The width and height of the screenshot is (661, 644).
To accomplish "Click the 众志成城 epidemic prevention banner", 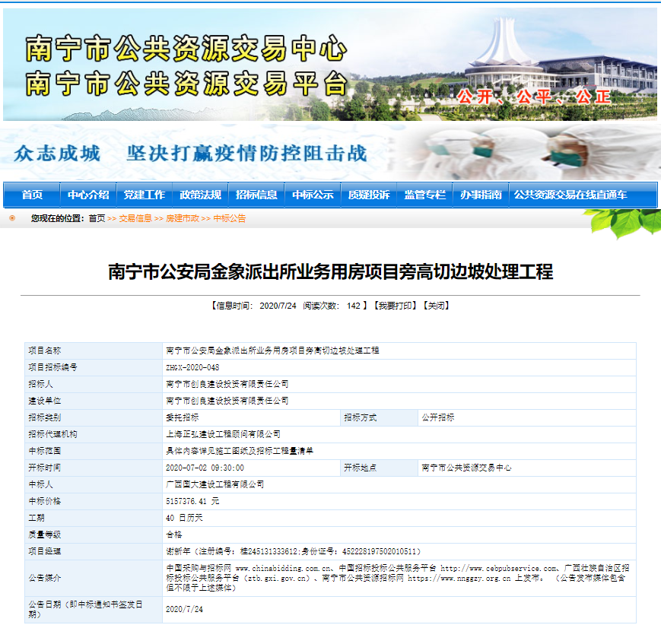I will [330, 152].
